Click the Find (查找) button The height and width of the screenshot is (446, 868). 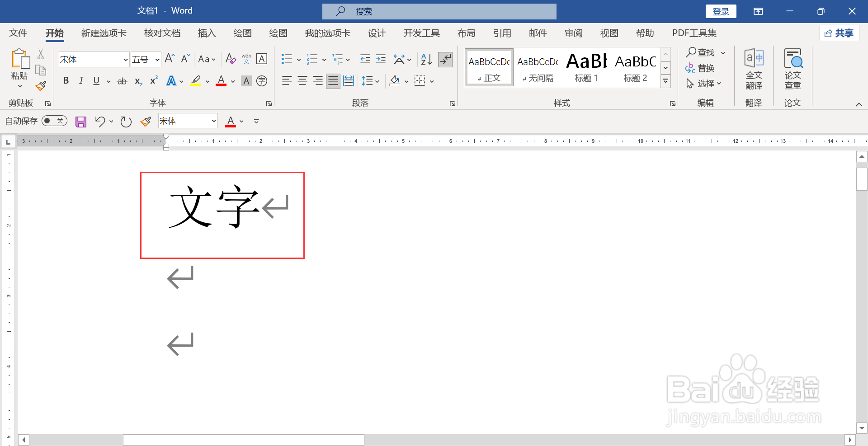[700, 52]
